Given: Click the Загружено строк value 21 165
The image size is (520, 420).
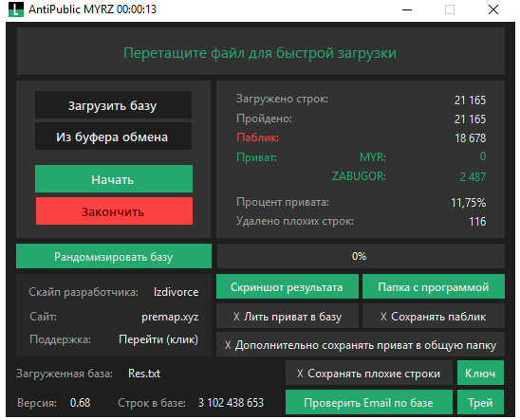Looking at the screenshot, I should point(470,100).
